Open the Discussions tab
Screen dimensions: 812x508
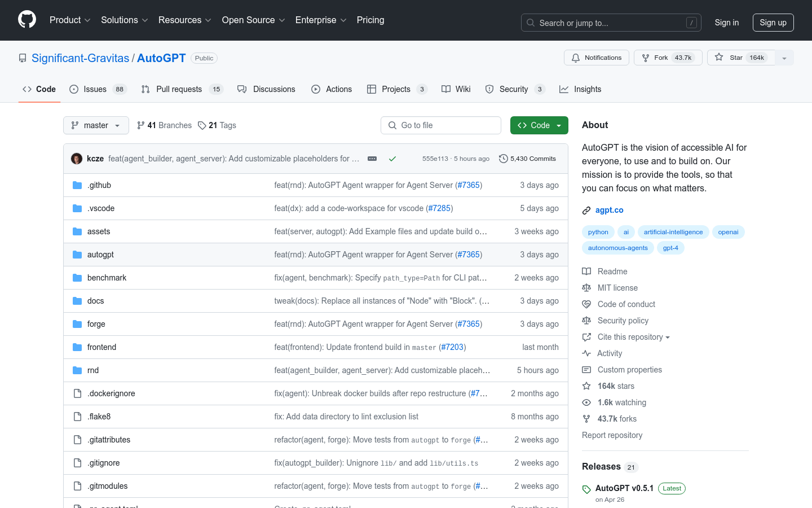coord(266,89)
